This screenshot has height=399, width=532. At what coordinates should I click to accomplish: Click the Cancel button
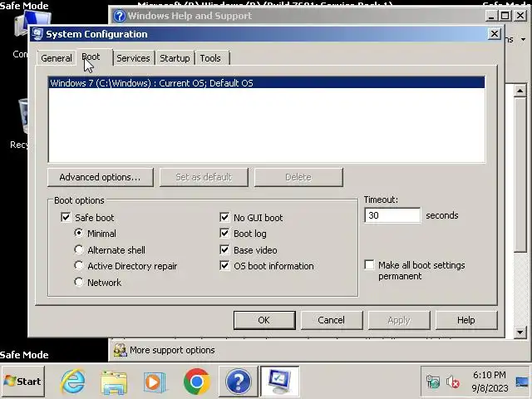click(x=331, y=320)
